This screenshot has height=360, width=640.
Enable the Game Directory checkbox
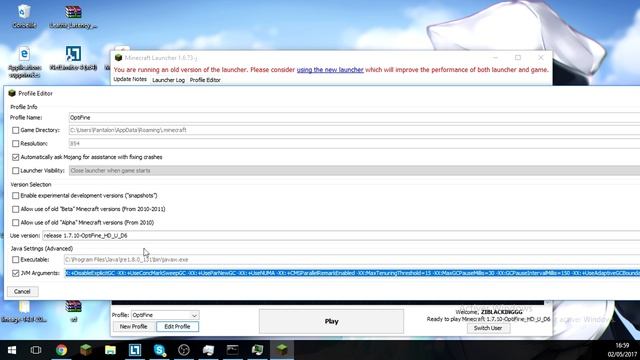point(16,130)
